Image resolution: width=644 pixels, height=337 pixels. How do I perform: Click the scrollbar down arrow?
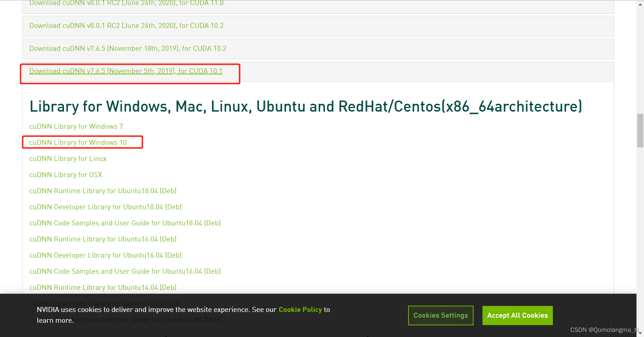pos(640,333)
